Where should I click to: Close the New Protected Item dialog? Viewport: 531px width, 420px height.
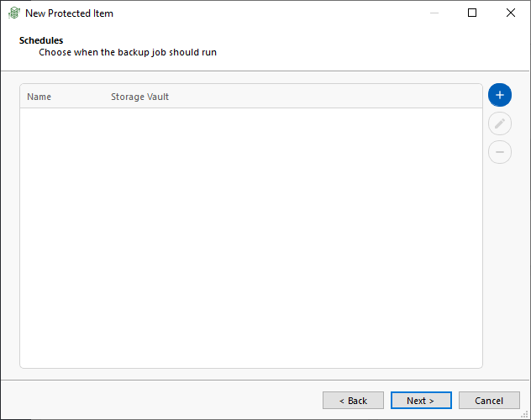[x=510, y=13]
